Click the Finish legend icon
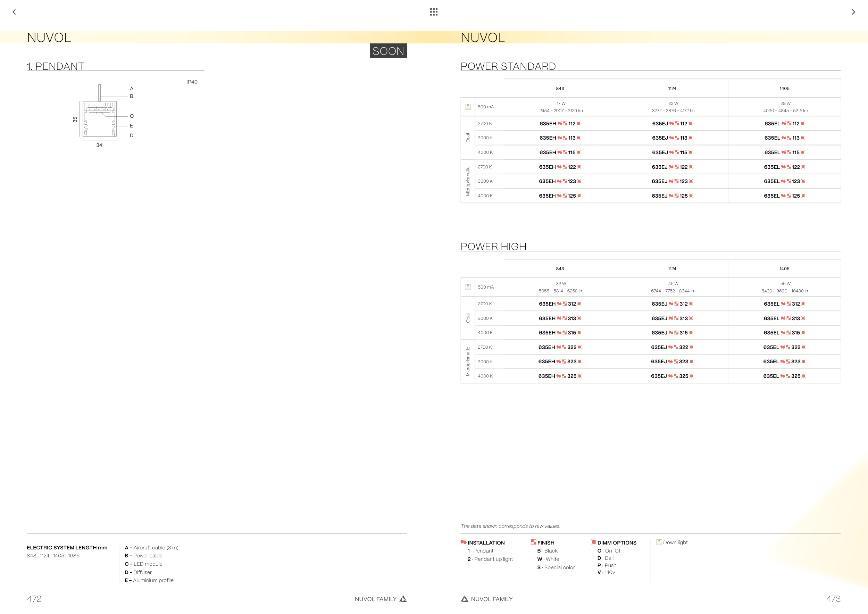868x614 pixels. (x=533, y=542)
